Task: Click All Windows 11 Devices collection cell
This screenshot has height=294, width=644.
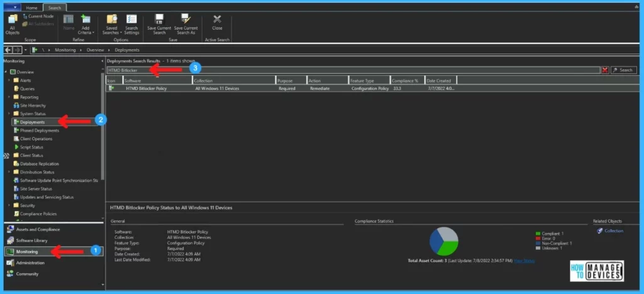Action: (217, 88)
